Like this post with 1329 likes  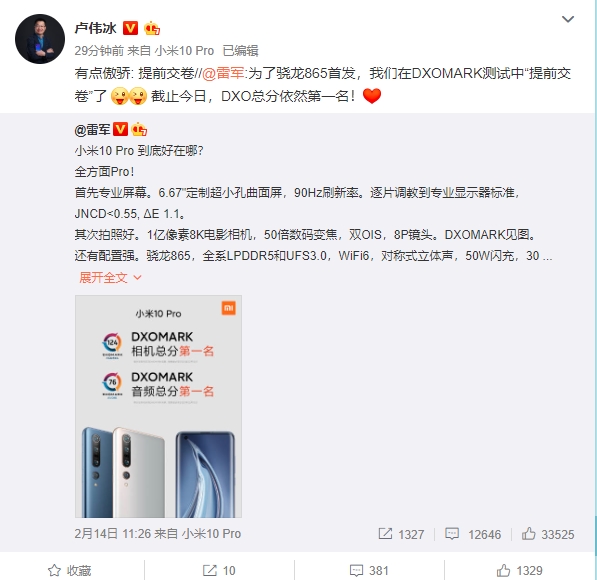pyautogui.click(x=519, y=570)
